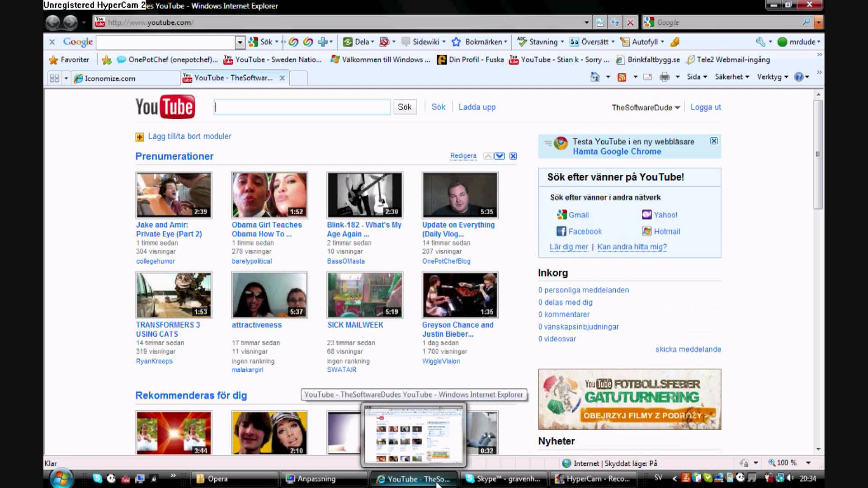Click the Read Mail envelope icon
The image size is (868, 488).
[x=647, y=77]
